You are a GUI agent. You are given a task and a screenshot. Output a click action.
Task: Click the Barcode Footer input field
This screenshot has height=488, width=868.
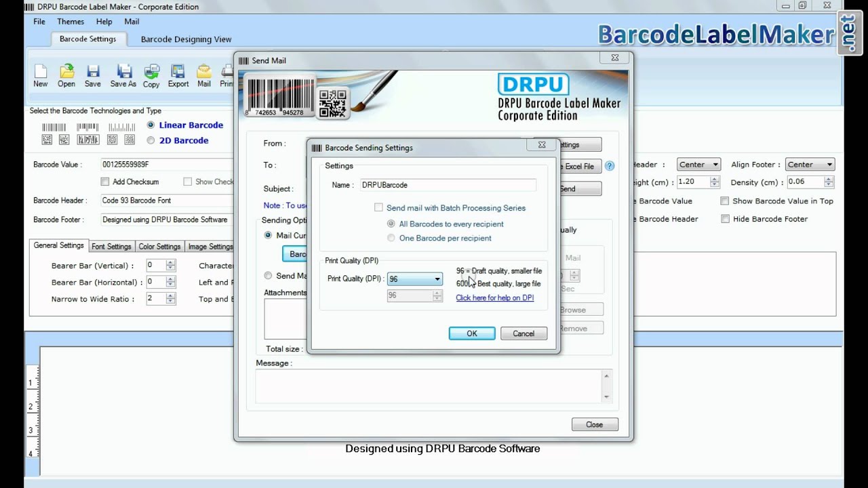(x=167, y=220)
